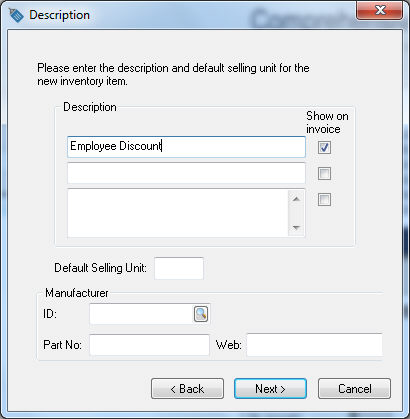Click the Web address input field
This screenshot has width=410, height=419.
point(314,345)
